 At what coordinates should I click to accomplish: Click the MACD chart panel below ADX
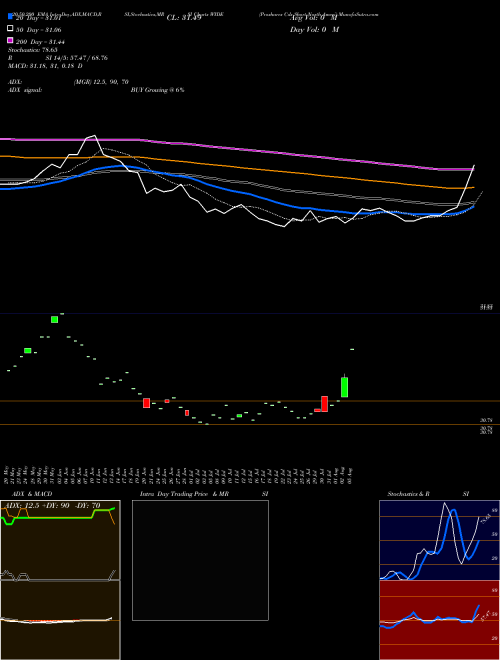[x=60, y=620]
